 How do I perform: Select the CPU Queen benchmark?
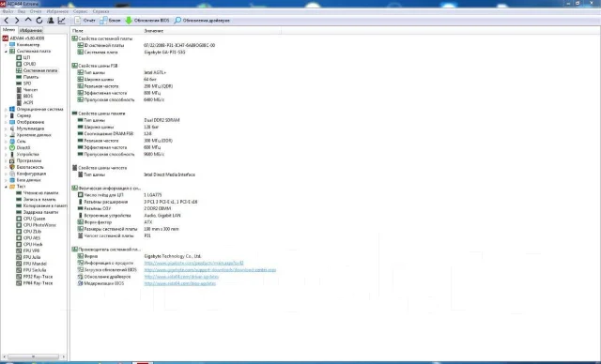pos(34,219)
